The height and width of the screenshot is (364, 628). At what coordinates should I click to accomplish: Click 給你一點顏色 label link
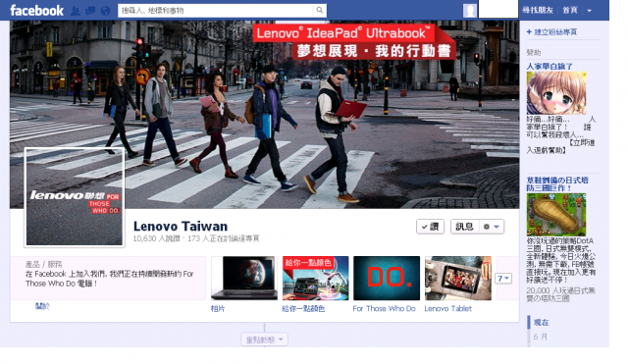coord(303,309)
